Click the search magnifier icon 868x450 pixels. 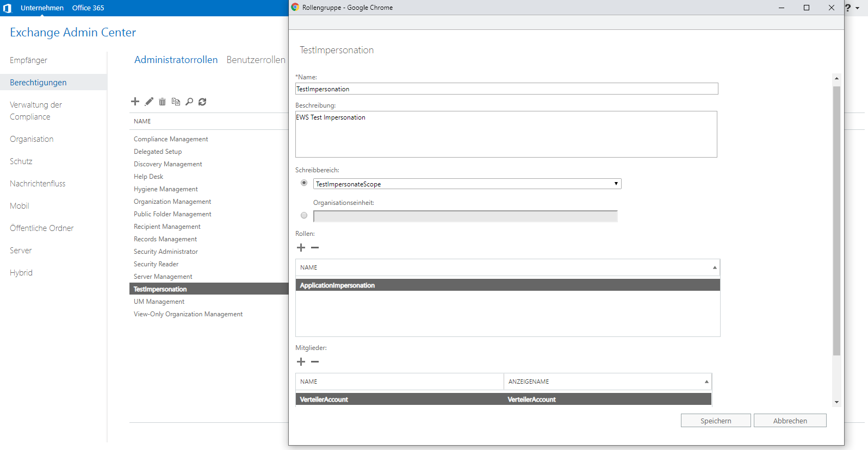pyautogui.click(x=189, y=102)
